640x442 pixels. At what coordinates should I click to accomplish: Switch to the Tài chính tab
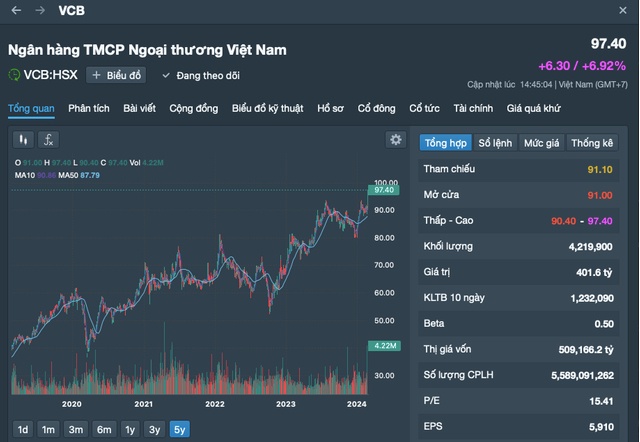tap(473, 109)
